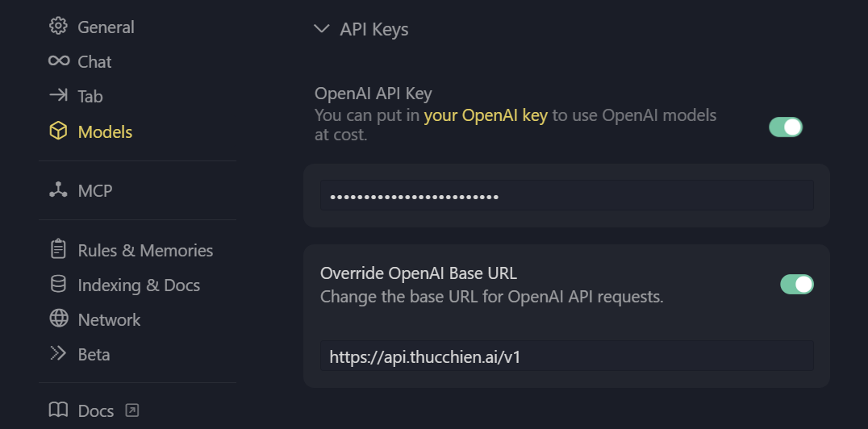
Task: Open the Models settings tab
Action: click(105, 131)
